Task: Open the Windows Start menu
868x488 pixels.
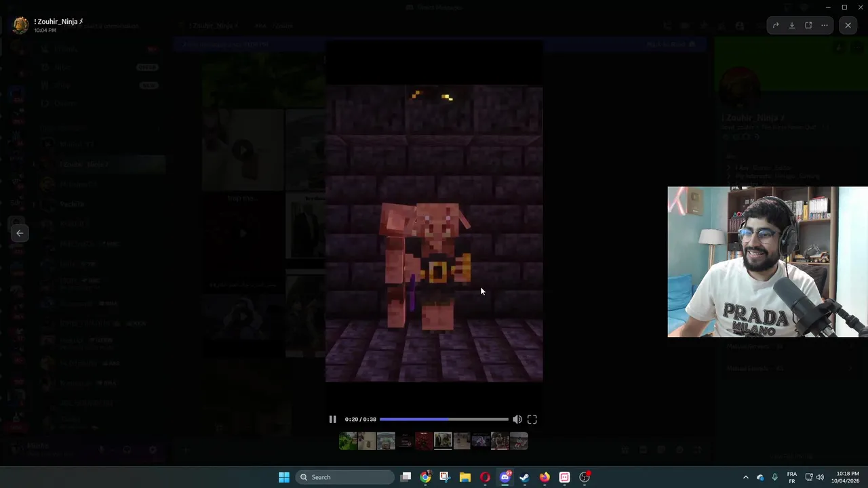Action: click(x=284, y=477)
